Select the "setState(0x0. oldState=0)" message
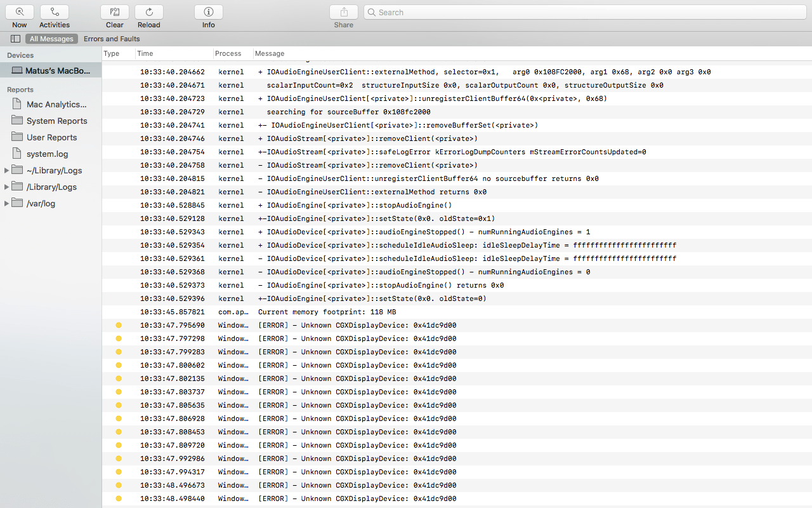The width and height of the screenshot is (812, 508). pos(372,298)
